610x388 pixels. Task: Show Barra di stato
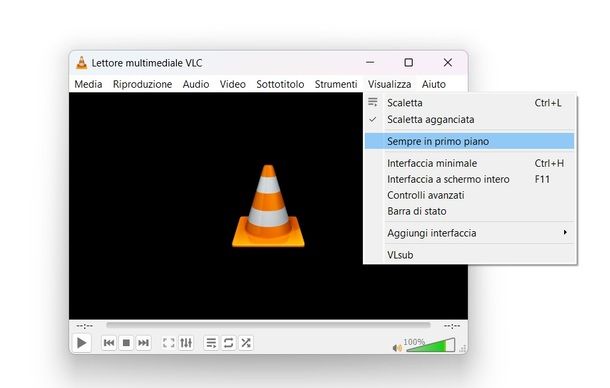pos(470,211)
